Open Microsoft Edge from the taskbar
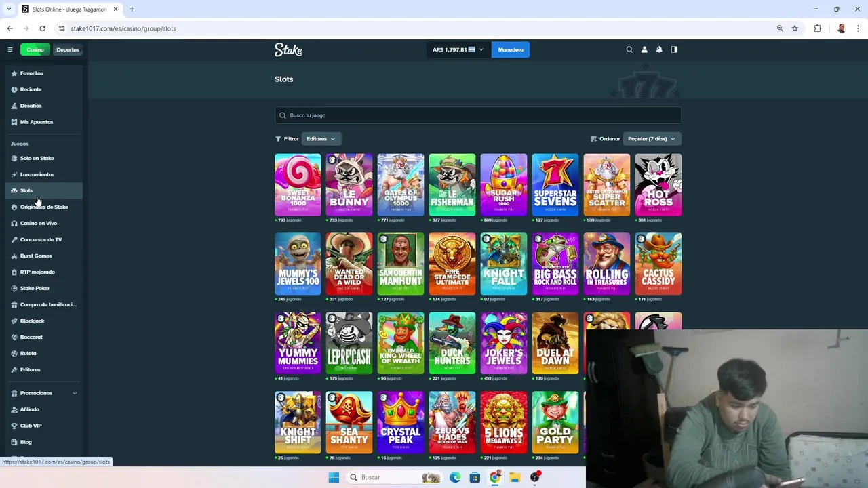This screenshot has width=868, height=488. 455,477
